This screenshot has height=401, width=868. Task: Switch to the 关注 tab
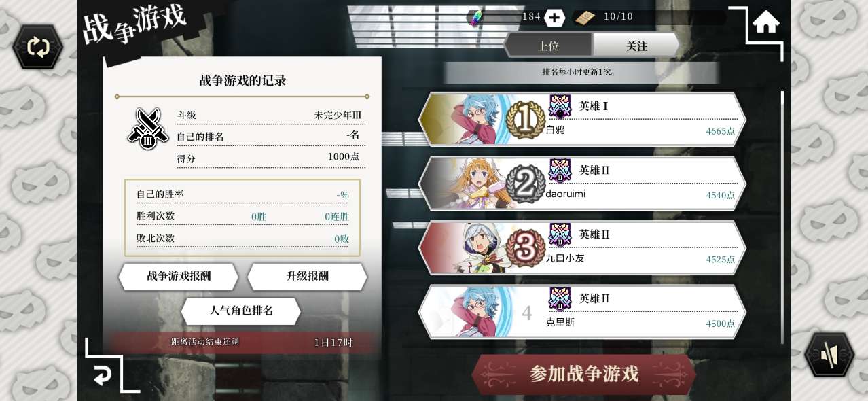coord(636,46)
